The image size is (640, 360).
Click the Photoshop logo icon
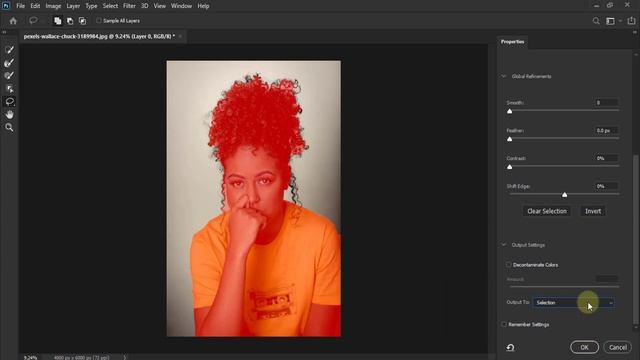click(6, 6)
